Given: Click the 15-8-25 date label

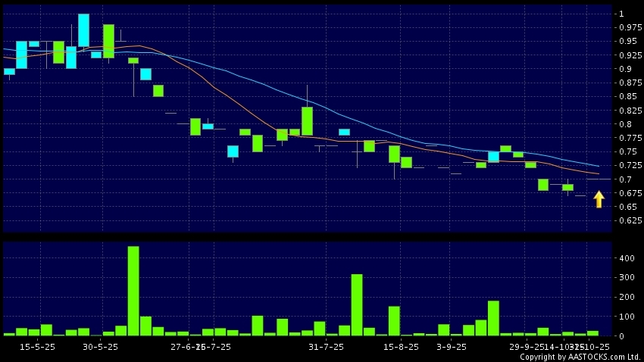Looking at the screenshot, I should pyautogui.click(x=401, y=347).
